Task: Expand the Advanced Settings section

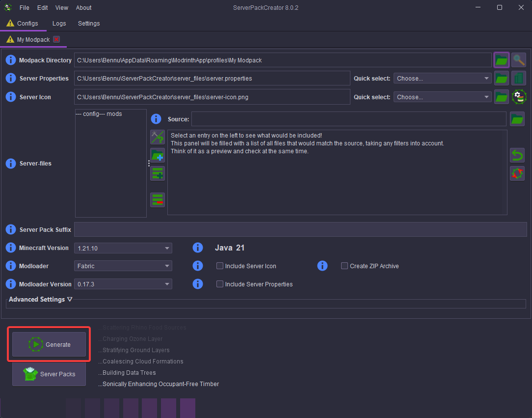Action: [x=40, y=299]
